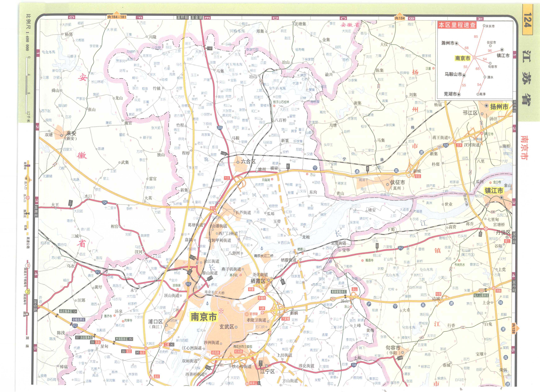Image resolution: width=540 pixels, height=392 pixels.
Task: Click the 黄栗墅服务区 service area marker
Action: pos(339,292)
